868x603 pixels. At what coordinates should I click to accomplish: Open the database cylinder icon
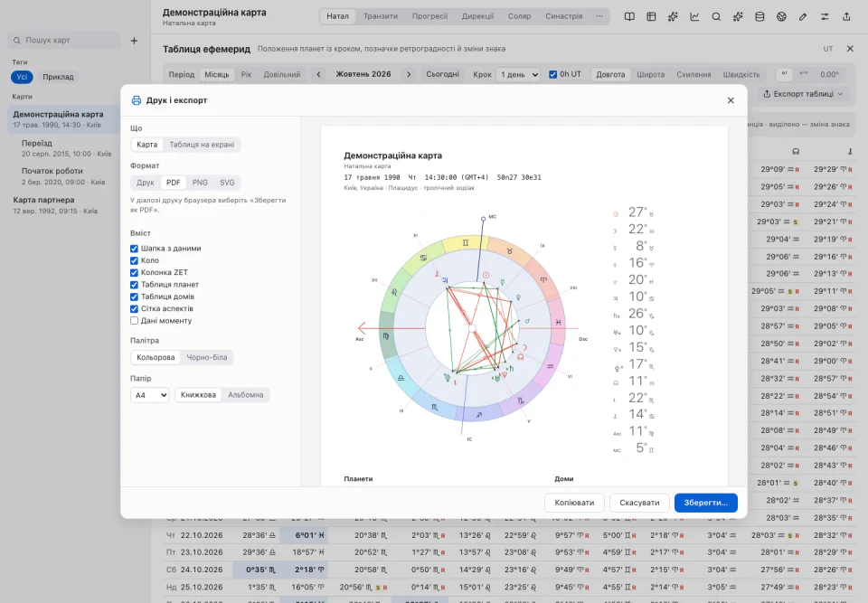pyautogui.click(x=759, y=16)
